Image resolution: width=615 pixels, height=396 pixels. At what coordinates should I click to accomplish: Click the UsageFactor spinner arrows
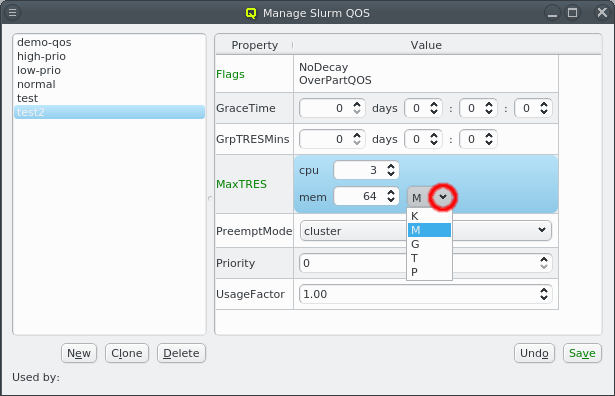(x=544, y=294)
